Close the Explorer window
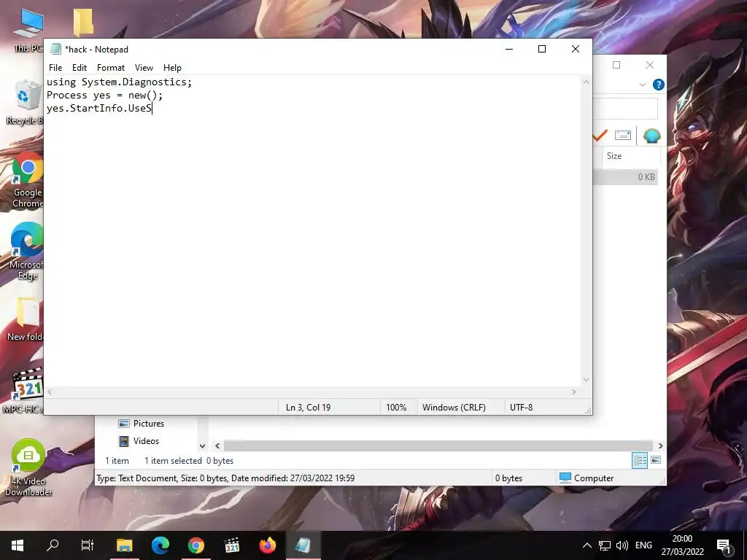Screen dimensions: 747x560 coord(650,65)
